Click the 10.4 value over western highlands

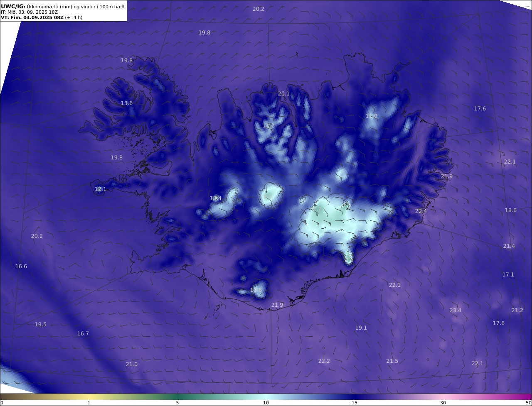click(x=216, y=198)
